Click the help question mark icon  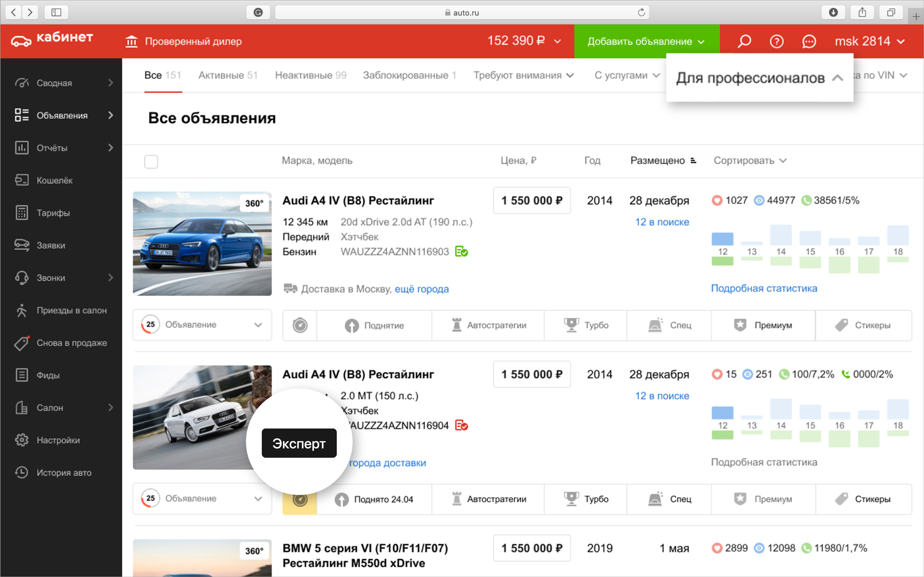(777, 41)
